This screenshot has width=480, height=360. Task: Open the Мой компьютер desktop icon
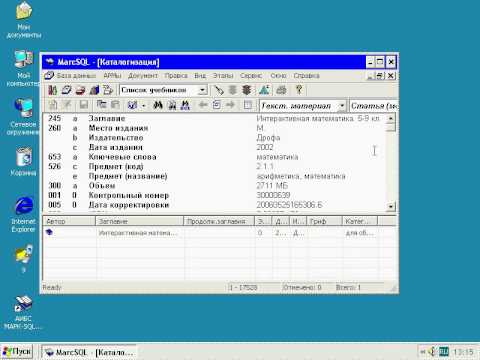click(23, 68)
